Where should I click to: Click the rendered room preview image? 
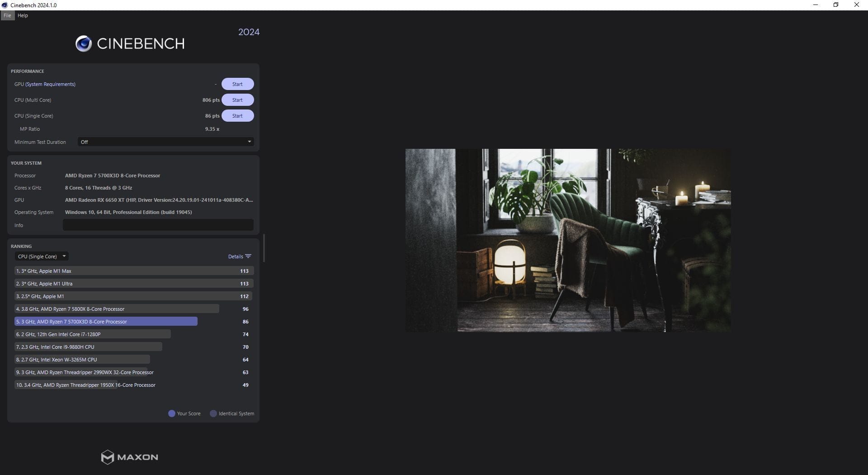tap(568, 240)
